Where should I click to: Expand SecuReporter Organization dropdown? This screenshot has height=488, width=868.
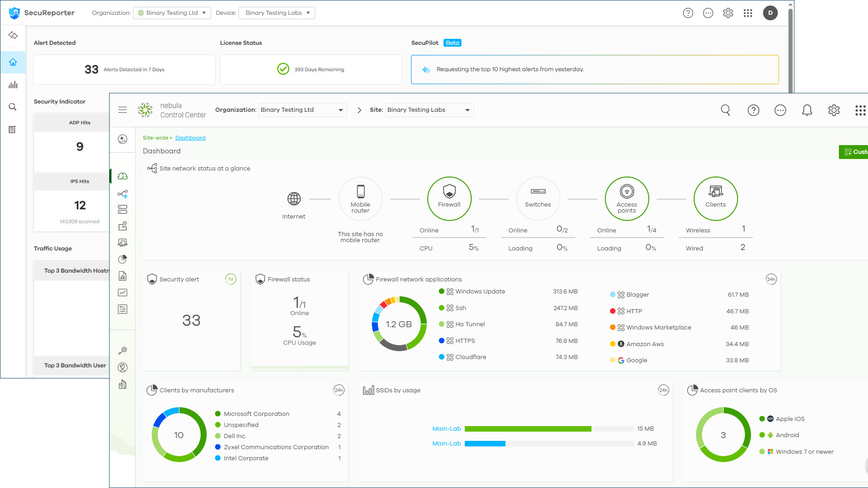pyautogui.click(x=172, y=13)
